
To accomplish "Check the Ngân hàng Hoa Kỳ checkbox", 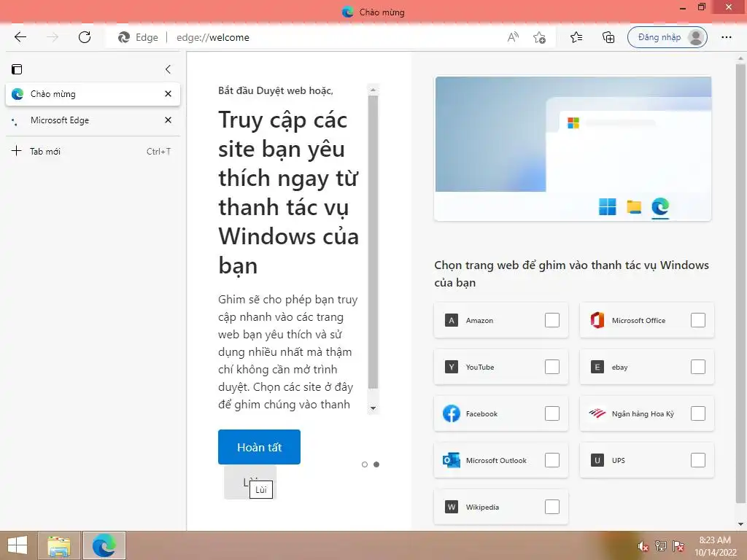I will (697, 413).
